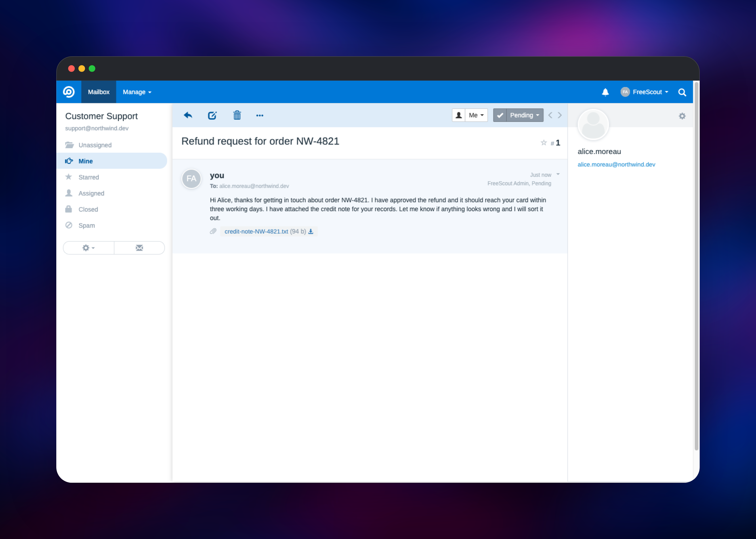The width and height of the screenshot is (756, 539).
Task: Open the Mailbox tab
Action: 99,92
